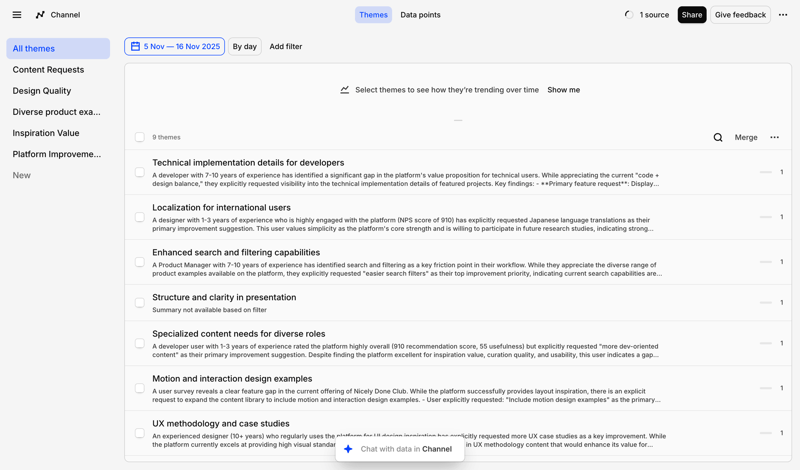This screenshot has width=800, height=470.
Task: Select checkbox for Enhanced search and filtering
Action: pyautogui.click(x=140, y=262)
